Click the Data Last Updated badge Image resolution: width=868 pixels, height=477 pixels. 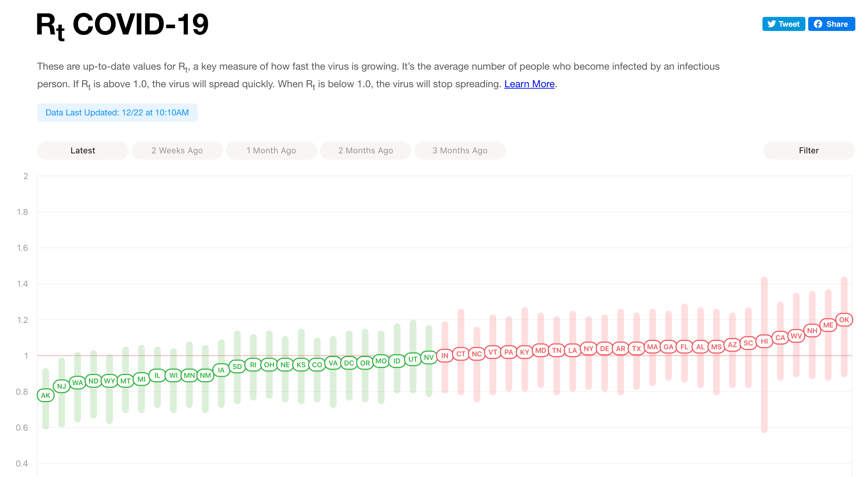click(117, 113)
